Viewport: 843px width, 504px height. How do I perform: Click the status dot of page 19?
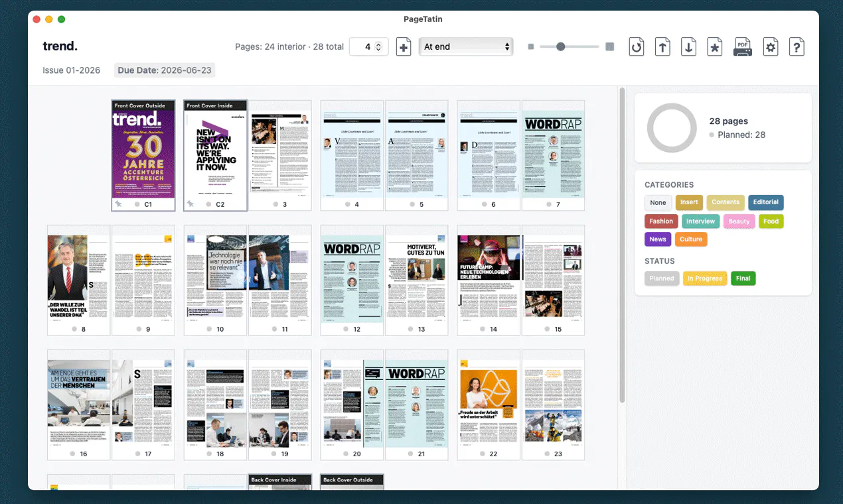274,454
